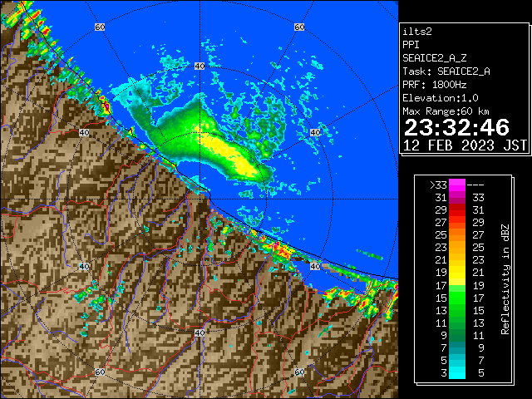
Task: Click the yellow 19–21 dBZ legend color
Action: point(457,273)
